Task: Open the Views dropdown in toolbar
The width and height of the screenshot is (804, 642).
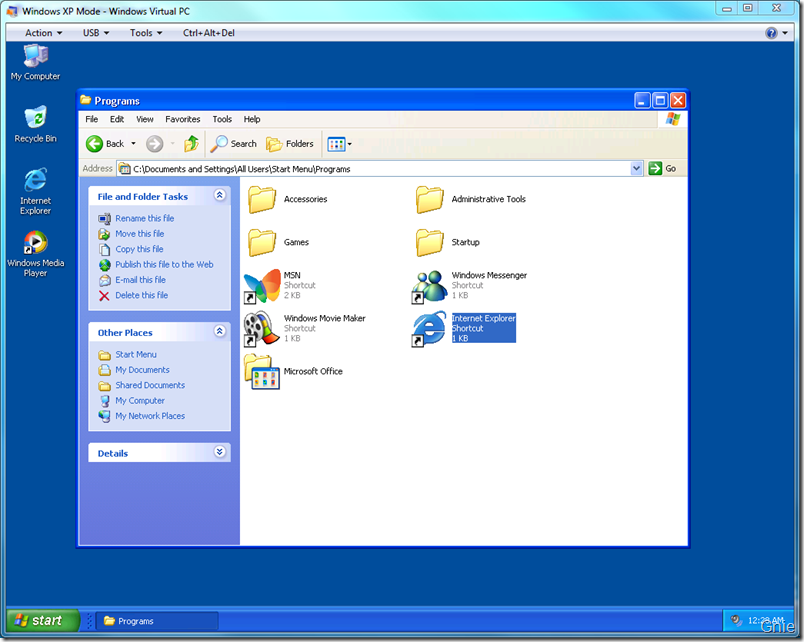Action: 340,144
